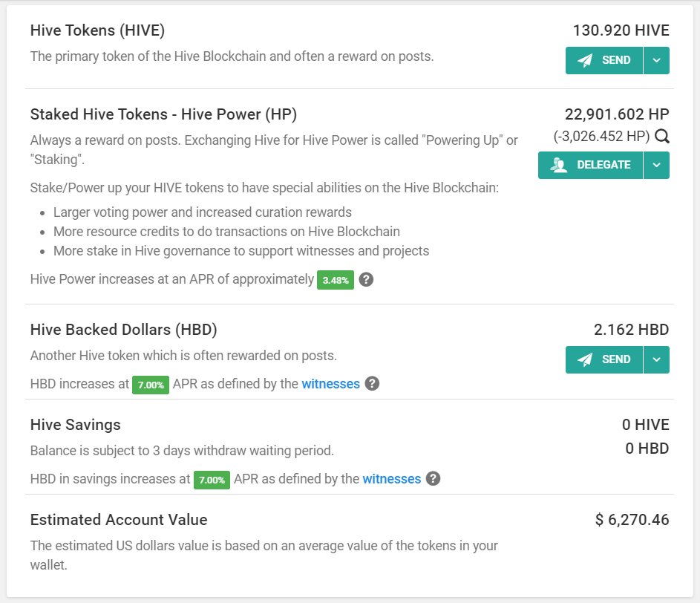Screen dimensions: 700x603
Task: Send HBD using the SEND button
Action: click(x=604, y=359)
